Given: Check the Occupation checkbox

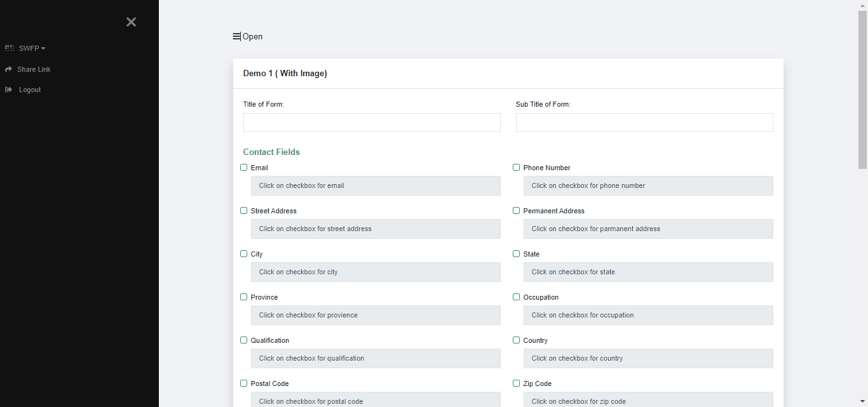Looking at the screenshot, I should (516, 297).
